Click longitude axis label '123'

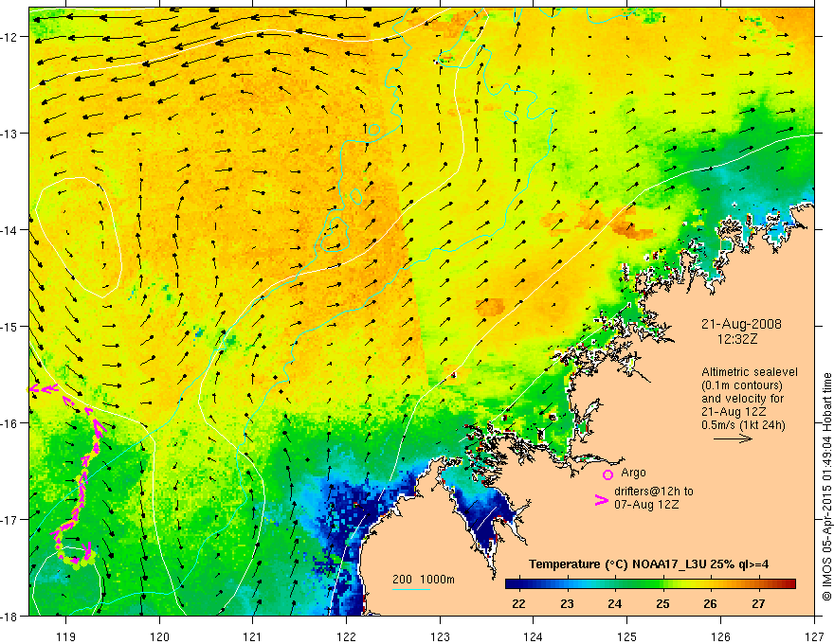point(440,636)
